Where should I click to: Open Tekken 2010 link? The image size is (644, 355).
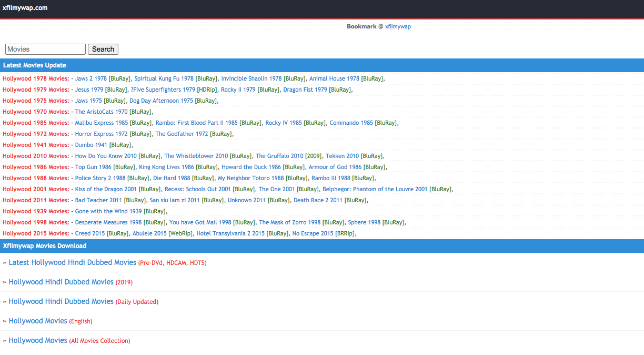(342, 156)
